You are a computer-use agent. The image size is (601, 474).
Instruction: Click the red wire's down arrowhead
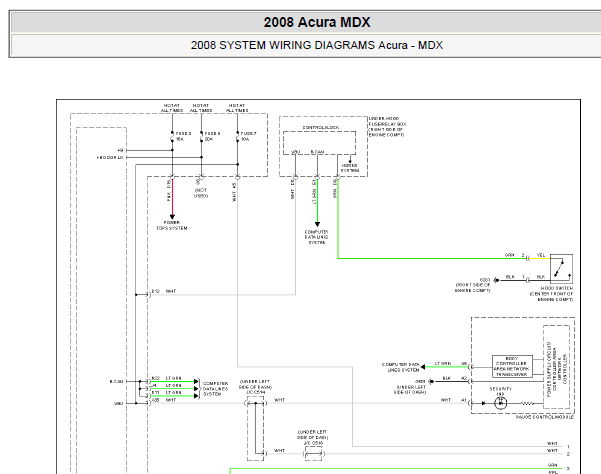click(x=172, y=217)
